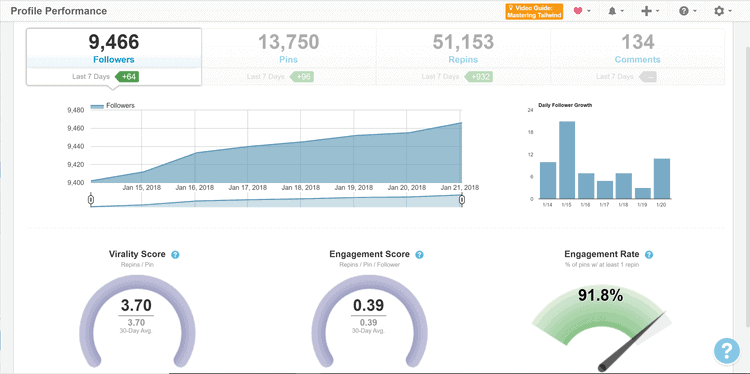
Task: Open the floating blue help chat bubble
Action: point(727,351)
